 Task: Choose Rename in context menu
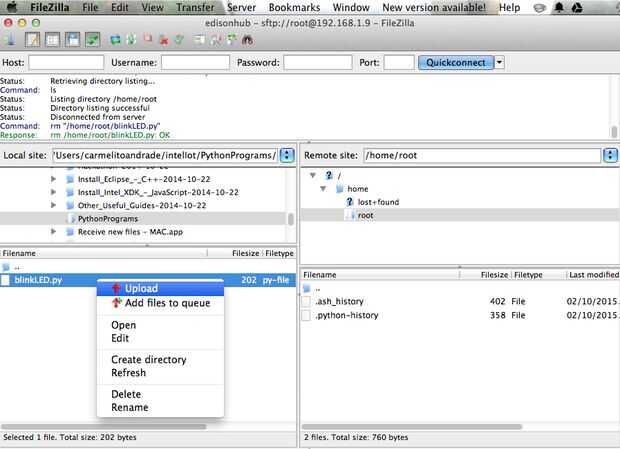(x=161, y=407)
